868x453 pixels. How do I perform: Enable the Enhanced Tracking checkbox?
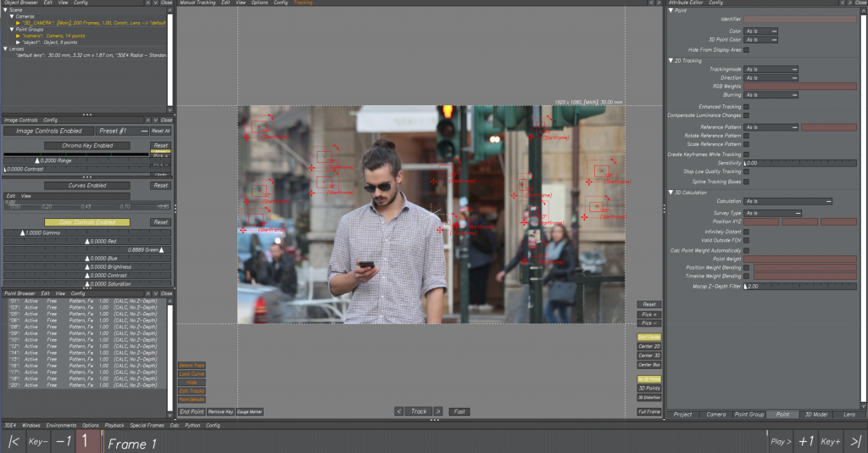pyautogui.click(x=746, y=107)
